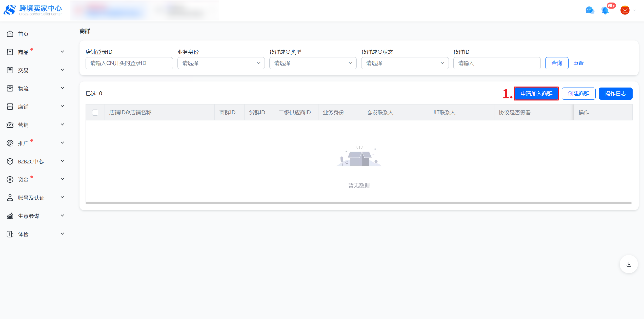Click the AliExpress account avatar

pyautogui.click(x=625, y=10)
